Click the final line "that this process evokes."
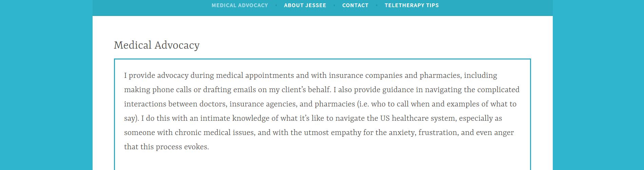 [166, 147]
